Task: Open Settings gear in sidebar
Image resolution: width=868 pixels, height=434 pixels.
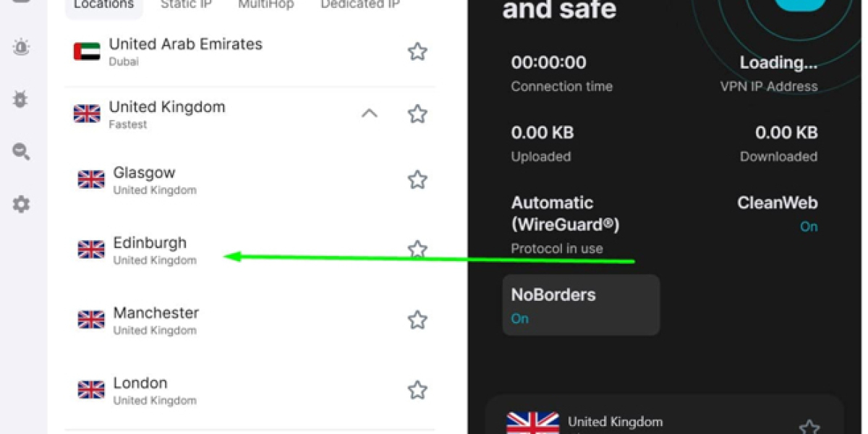Action: coord(21,204)
